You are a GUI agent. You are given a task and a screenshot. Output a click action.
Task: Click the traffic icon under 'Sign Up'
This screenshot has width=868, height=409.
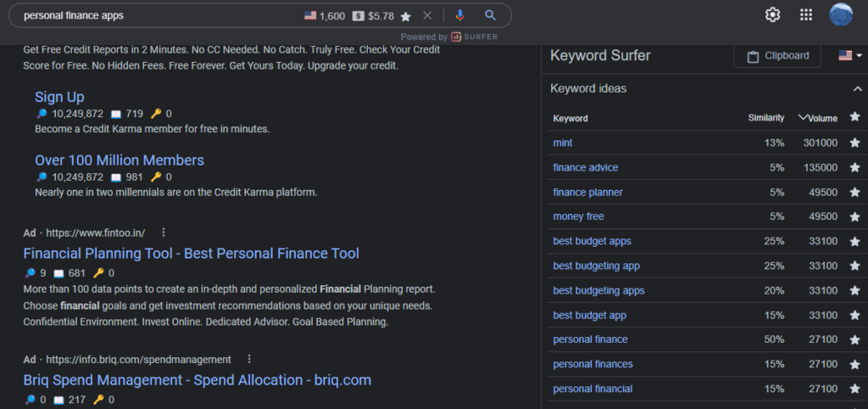pyautogui.click(x=42, y=115)
